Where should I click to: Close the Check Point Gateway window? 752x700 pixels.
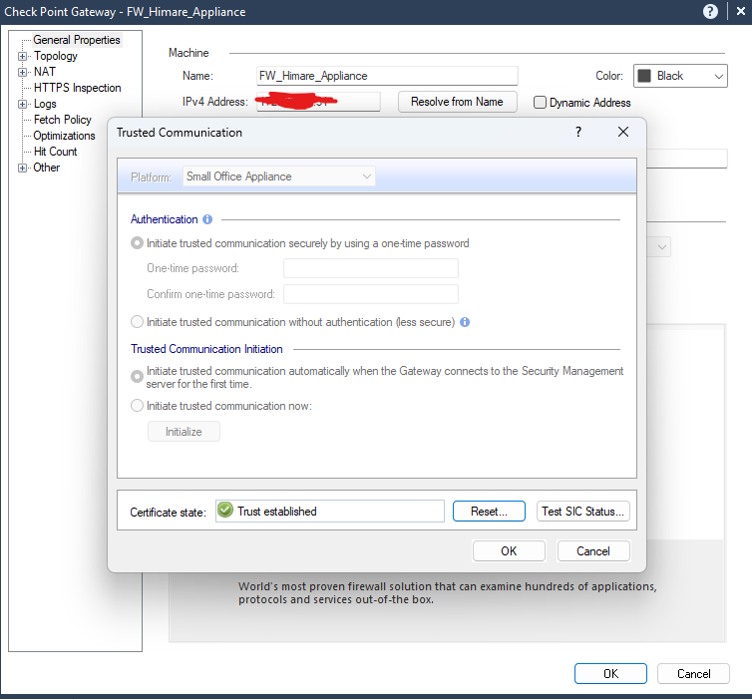[x=741, y=11]
